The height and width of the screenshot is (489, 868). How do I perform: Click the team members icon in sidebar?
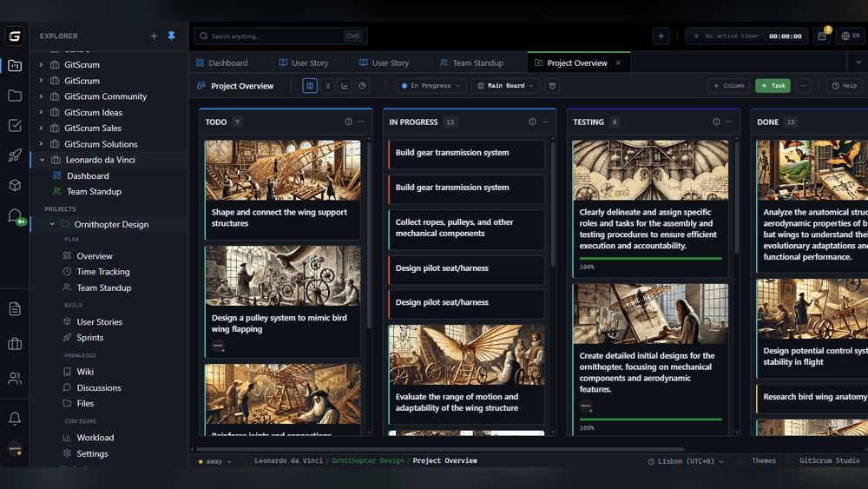[x=15, y=379]
